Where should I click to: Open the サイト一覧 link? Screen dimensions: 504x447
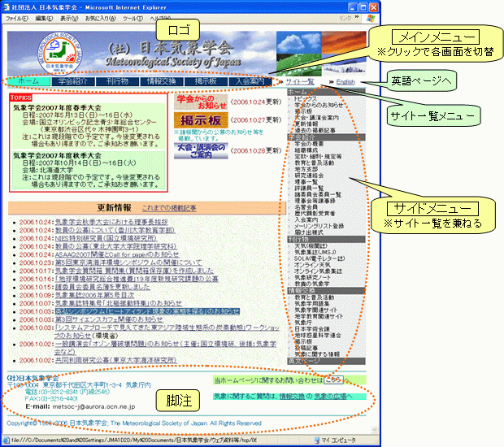coord(300,82)
